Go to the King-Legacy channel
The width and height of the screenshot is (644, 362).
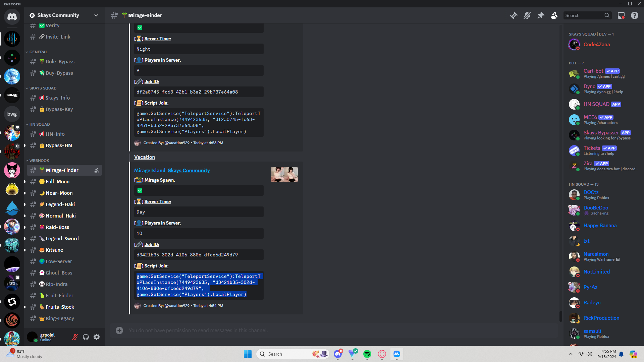[64, 318]
